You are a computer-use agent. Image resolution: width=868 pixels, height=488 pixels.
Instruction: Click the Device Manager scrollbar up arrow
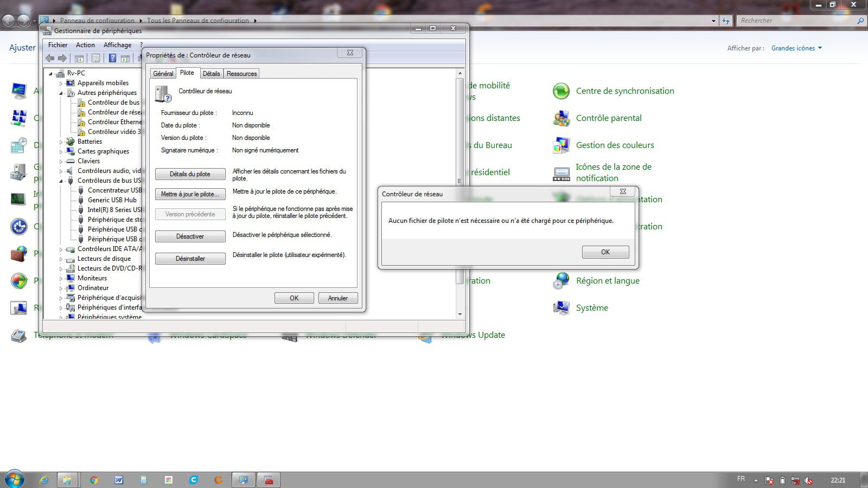point(460,73)
